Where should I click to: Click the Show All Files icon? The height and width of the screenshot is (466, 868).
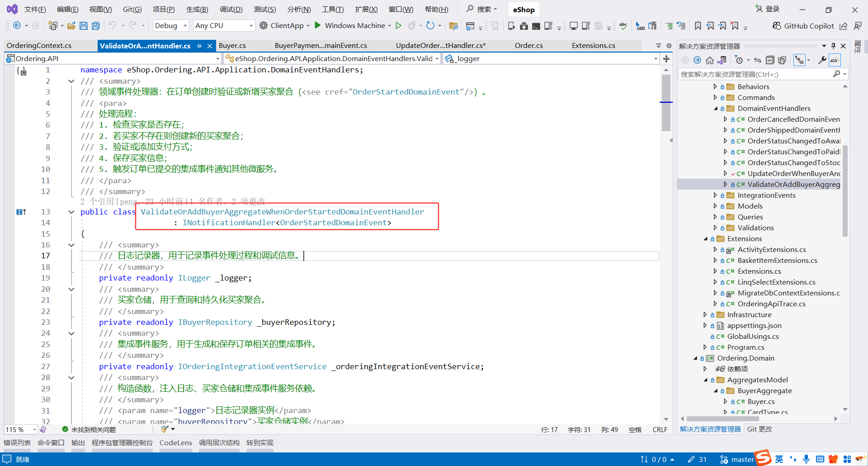pyautogui.click(x=782, y=60)
